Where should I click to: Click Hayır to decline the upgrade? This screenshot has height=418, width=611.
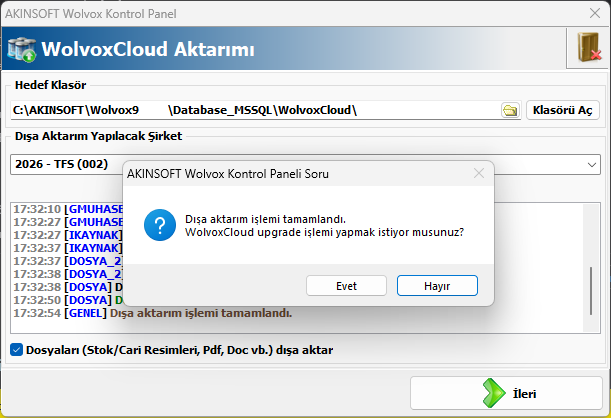[x=437, y=286]
